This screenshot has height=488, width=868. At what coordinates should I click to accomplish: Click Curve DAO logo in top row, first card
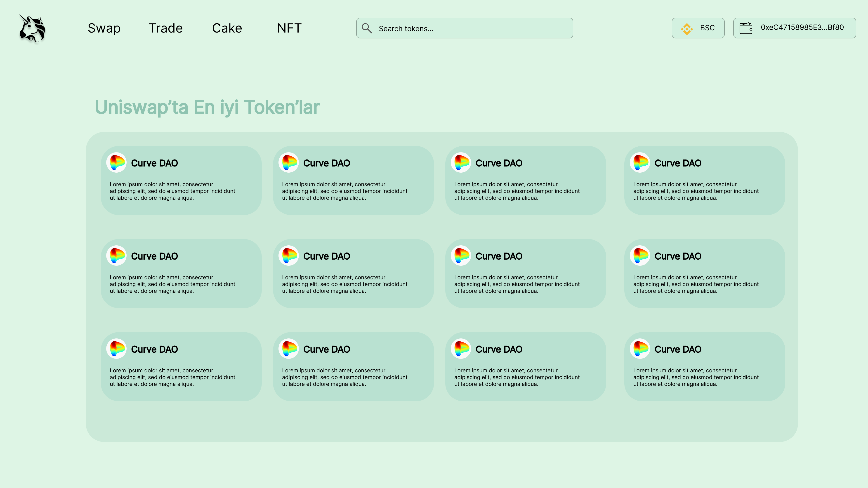pyautogui.click(x=116, y=163)
